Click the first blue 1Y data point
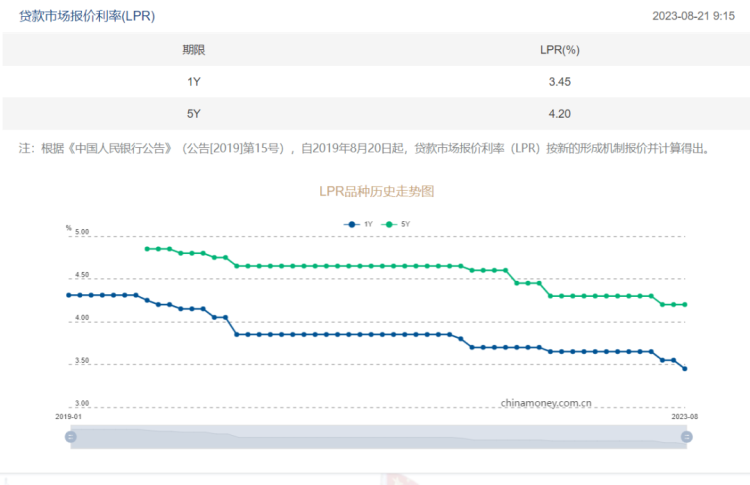 tap(68, 295)
